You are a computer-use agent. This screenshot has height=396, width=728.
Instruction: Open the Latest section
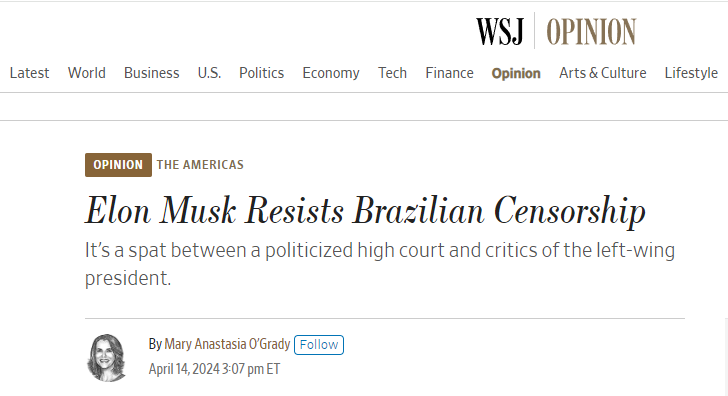[29, 73]
